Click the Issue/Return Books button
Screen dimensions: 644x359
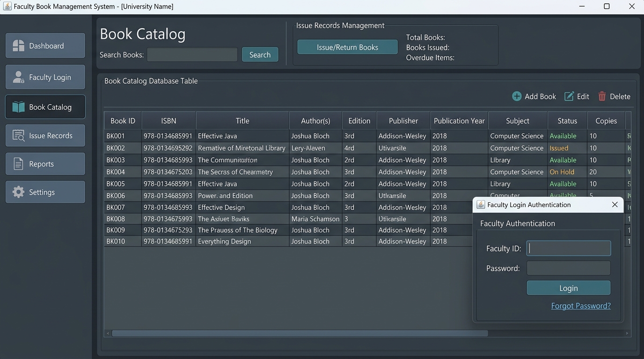tap(347, 47)
